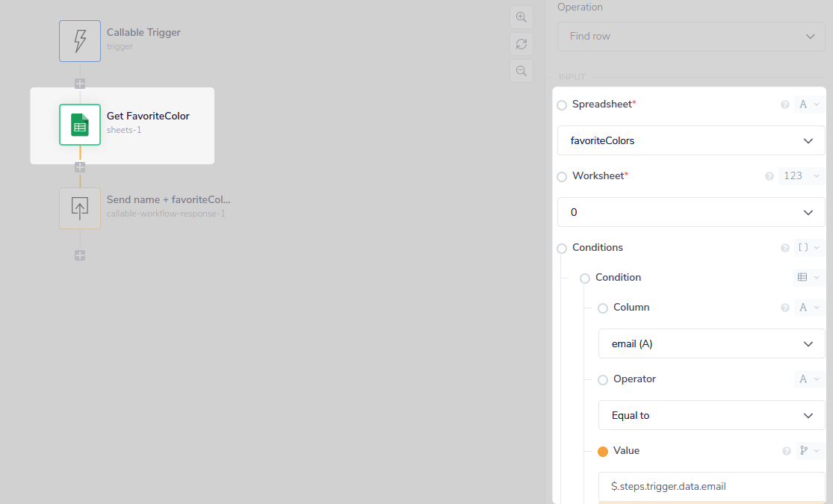Viewport: 833px width, 504px height.
Task: Toggle the Spreadsheet field radio circle
Action: [x=562, y=105]
